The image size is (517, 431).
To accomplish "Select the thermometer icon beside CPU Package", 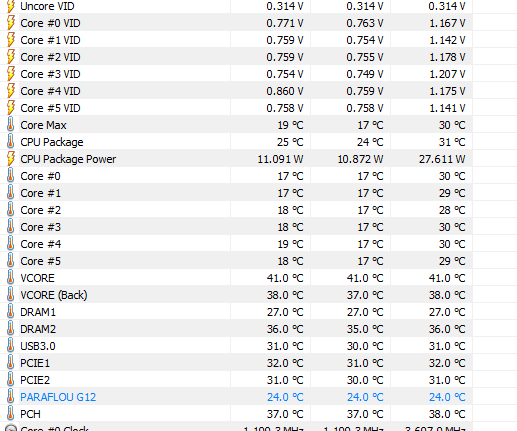I will tap(11, 142).
